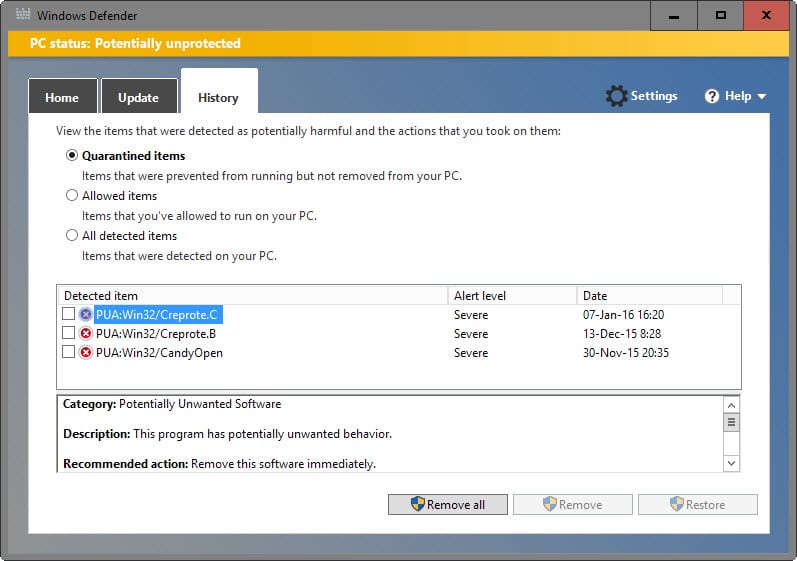Select the All detected items radio button
Image resolution: width=797 pixels, height=561 pixels.
(x=72, y=235)
